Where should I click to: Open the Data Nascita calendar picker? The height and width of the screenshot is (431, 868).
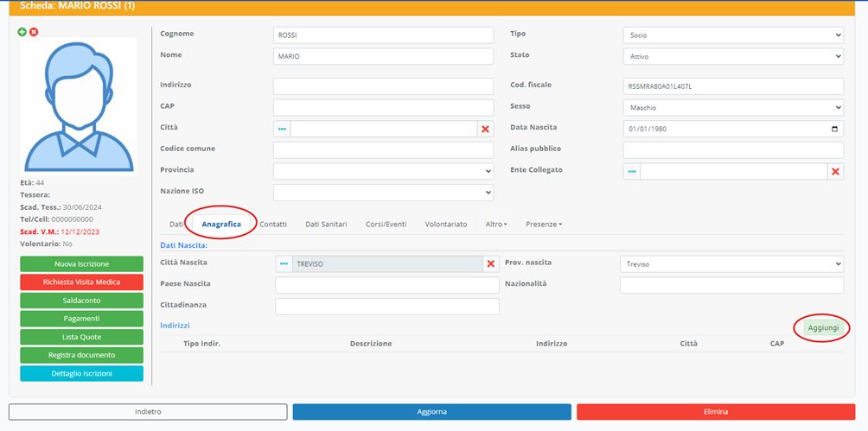point(834,129)
